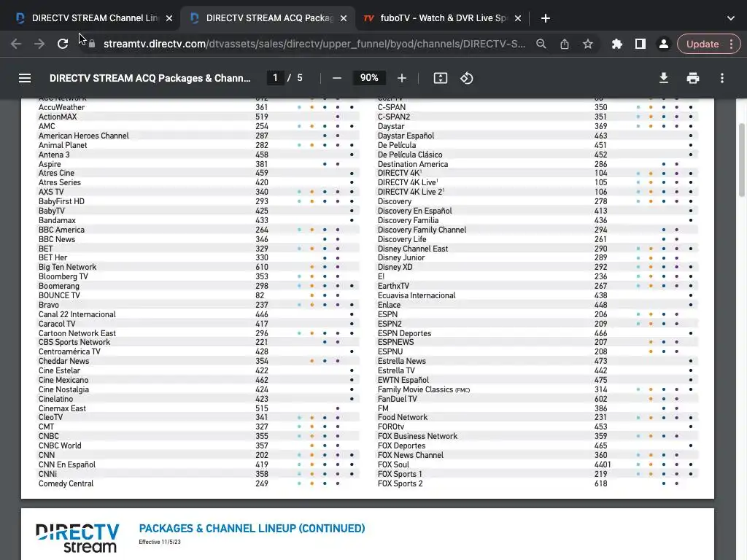The image size is (747, 560).
Task: Click the ESPNEWS channel name
Action: click(396, 342)
